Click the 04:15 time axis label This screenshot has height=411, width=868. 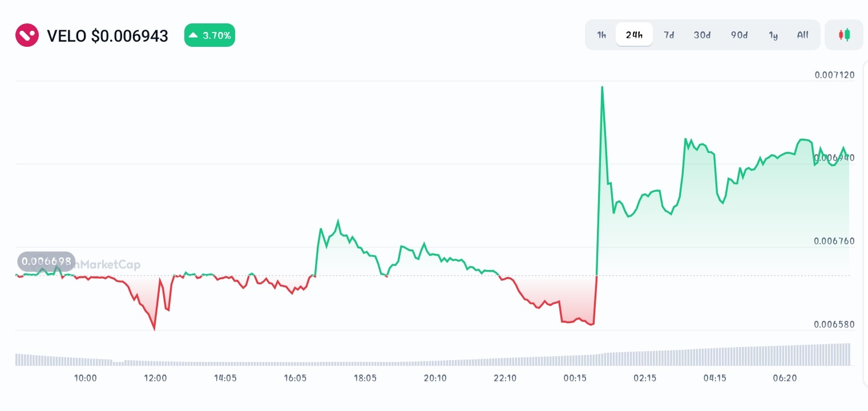[x=714, y=378]
